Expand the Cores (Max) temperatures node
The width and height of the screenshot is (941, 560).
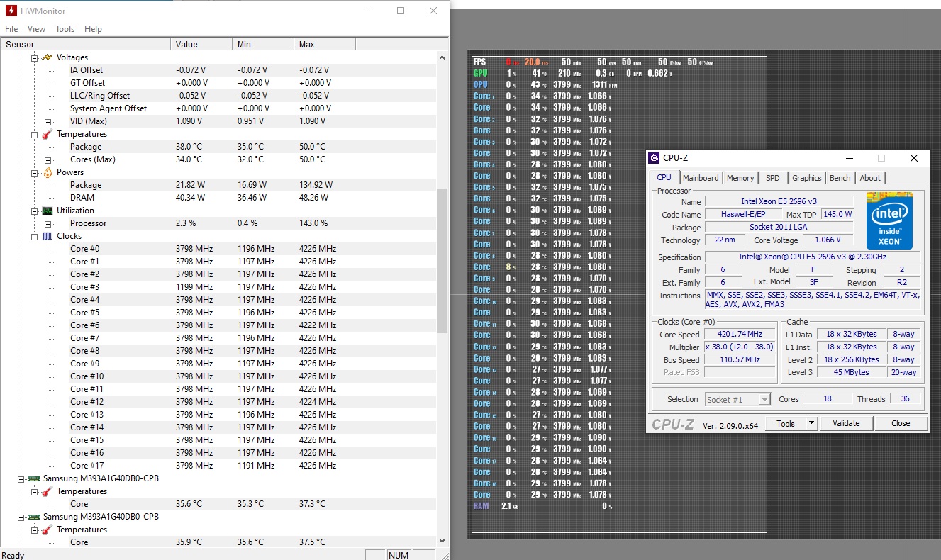[48, 159]
